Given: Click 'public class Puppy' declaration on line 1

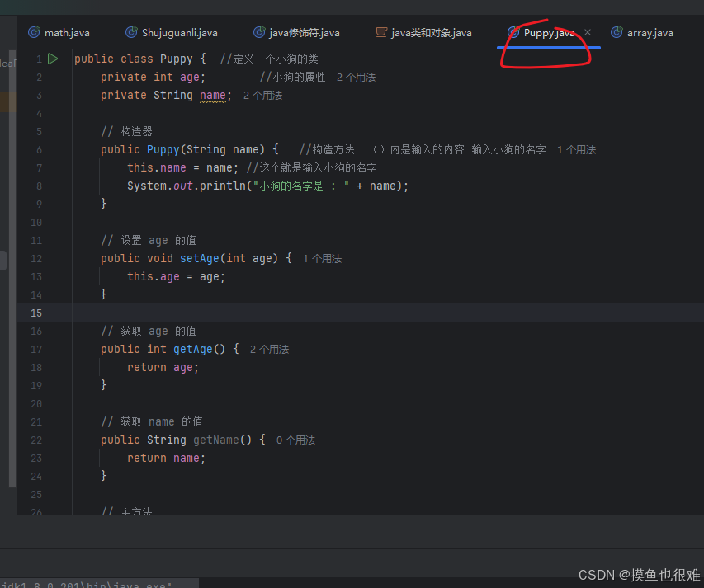Looking at the screenshot, I should (134, 59).
